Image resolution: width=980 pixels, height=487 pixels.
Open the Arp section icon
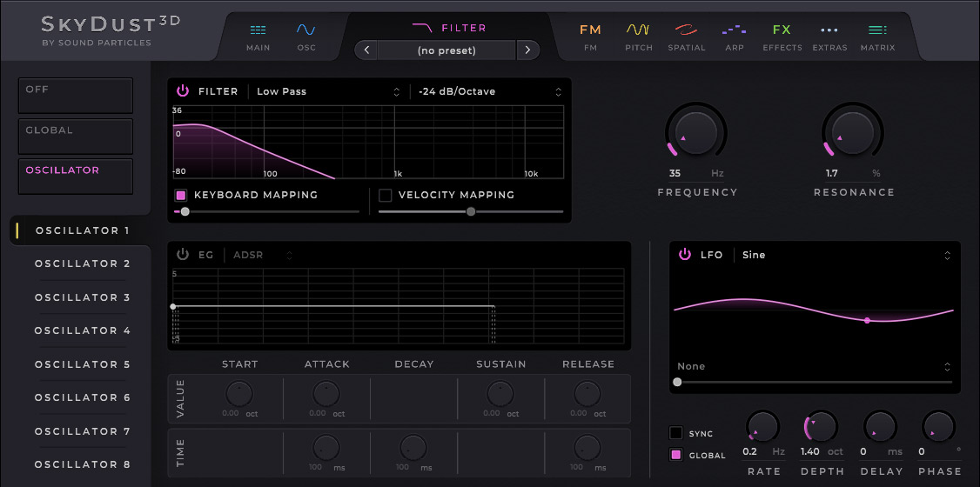(x=734, y=31)
